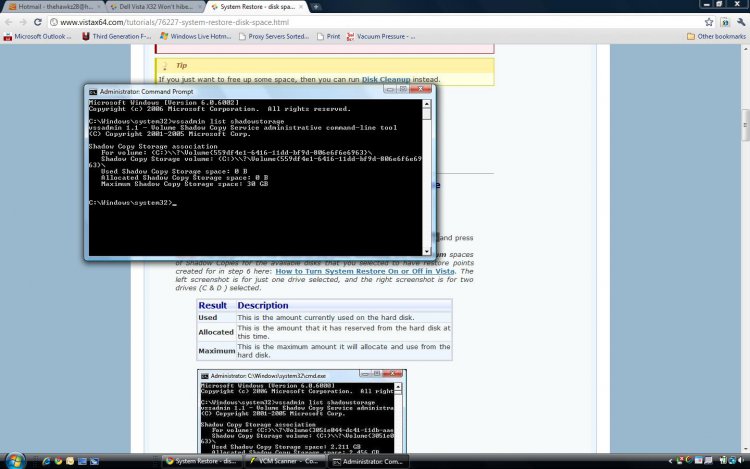The image size is (750, 469).
Task: Click the 'Tip' heading in yellow box
Action: pyautogui.click(x=181, y=65)
